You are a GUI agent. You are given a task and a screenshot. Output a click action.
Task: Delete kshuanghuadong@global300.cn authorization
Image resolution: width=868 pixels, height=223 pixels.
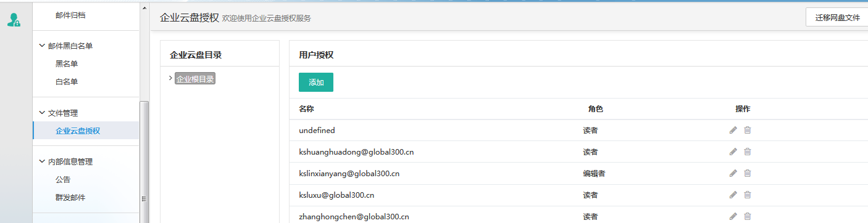[x=748, y=152]
